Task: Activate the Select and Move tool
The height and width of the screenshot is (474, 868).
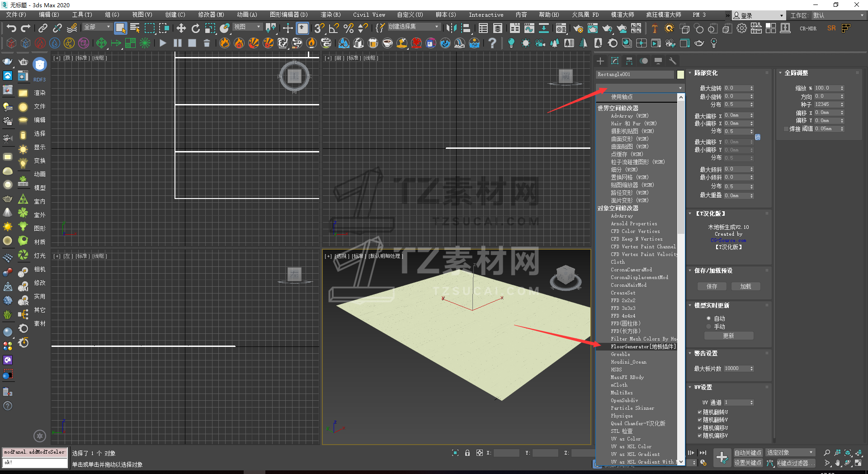Action: point(181,28)
